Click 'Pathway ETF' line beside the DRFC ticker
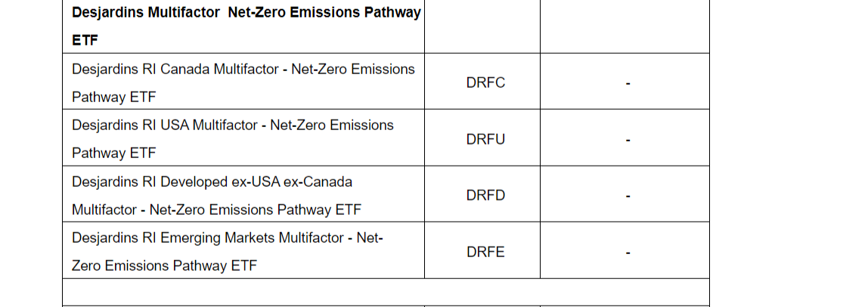This screenshot has height=307, width=868. 113,97
